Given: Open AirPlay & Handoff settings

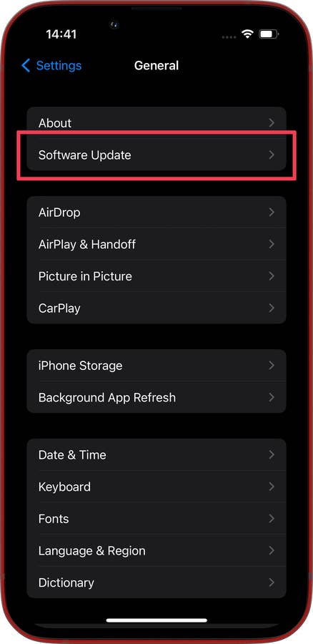Looking at the screenshot, I should coord(156,245).
